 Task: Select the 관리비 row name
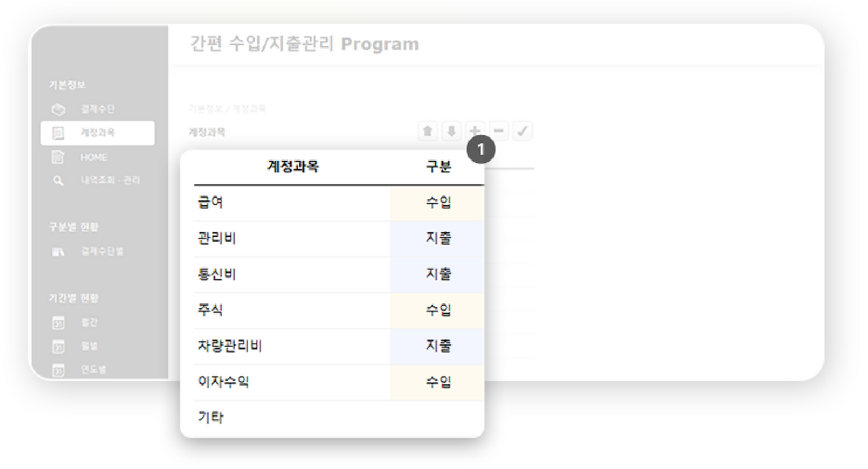click(216, 239)
